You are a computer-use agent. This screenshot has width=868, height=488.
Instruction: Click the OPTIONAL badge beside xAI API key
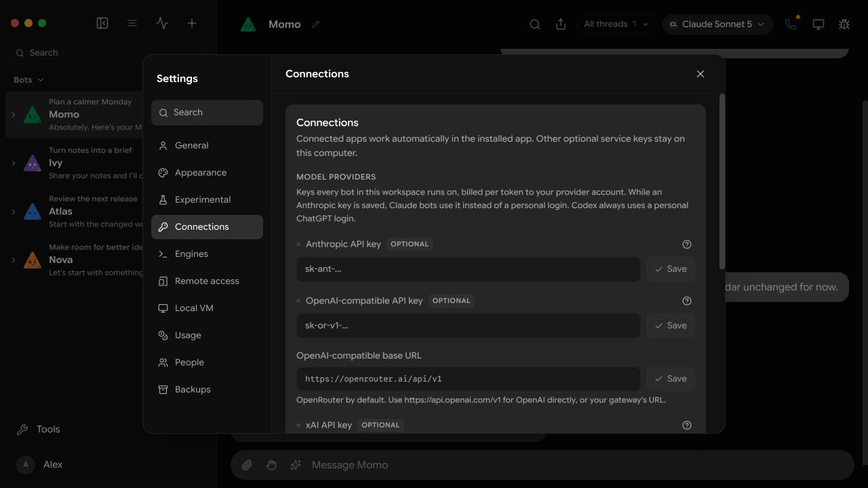point(380,425)
